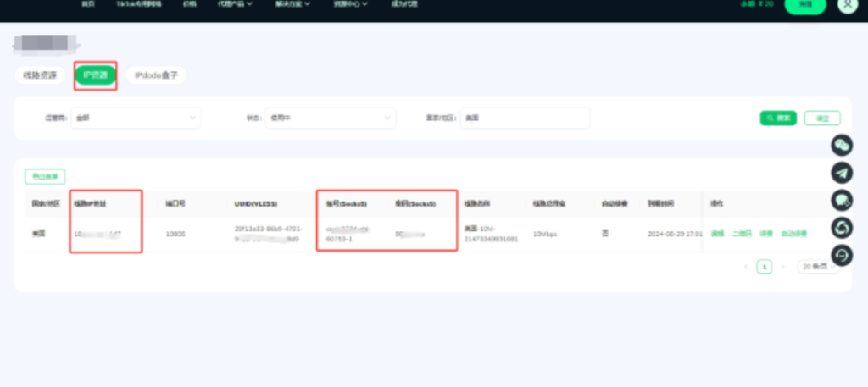The width and height of the screenshot is (868, 387).
Task: Click the 自动续费 action link in row
Action: (x=793, y=234)
